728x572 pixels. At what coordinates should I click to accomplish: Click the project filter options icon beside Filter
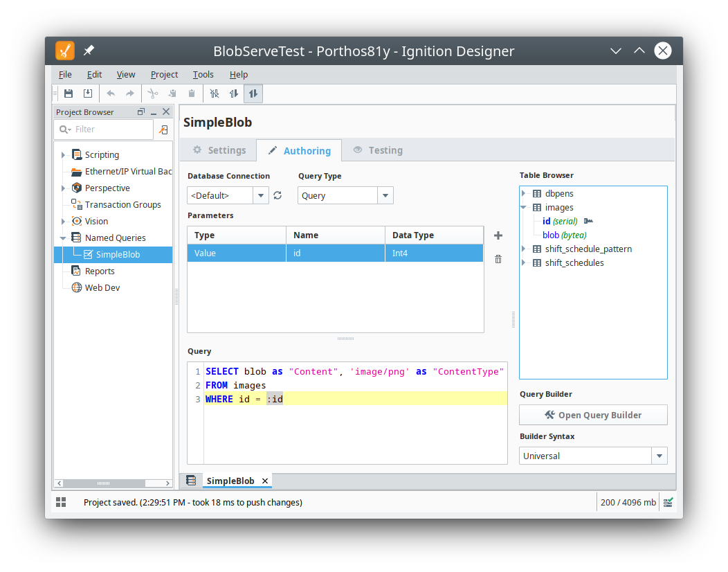pos(163,129)
